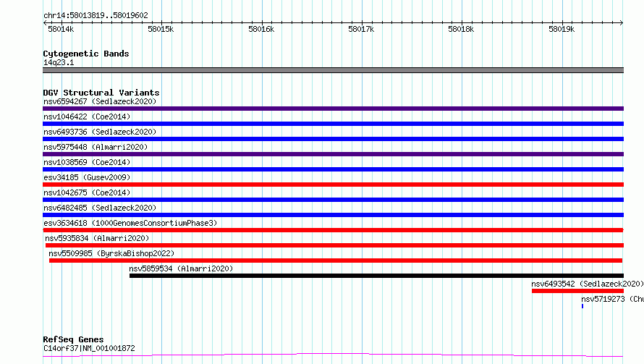Click the blue bar under nsv1046422
Image resolution: width=644 pixels, height=364 pixels.
click(333, 124)
